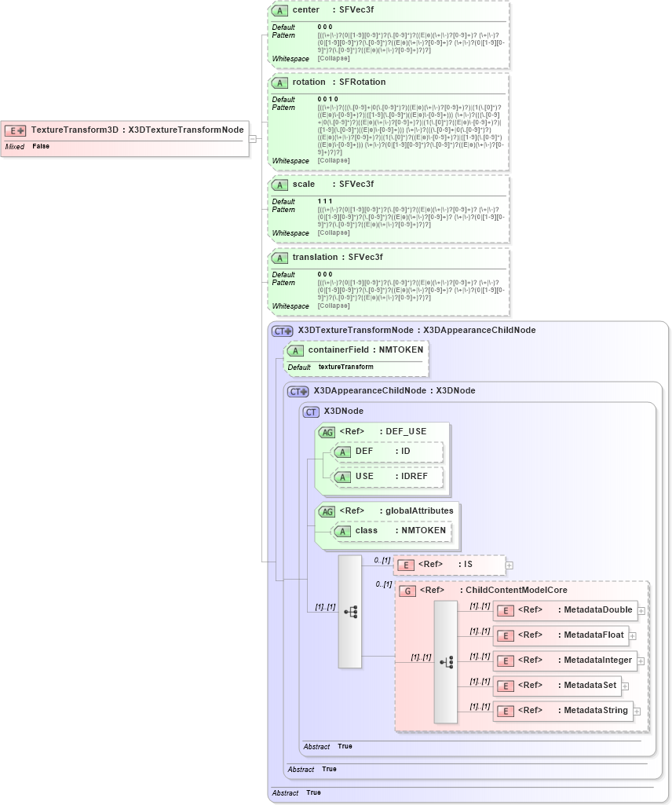Click the rotation default value '0 0 1 0'
Viewport: 672px width, 805px height.
[x=327, y=99]
